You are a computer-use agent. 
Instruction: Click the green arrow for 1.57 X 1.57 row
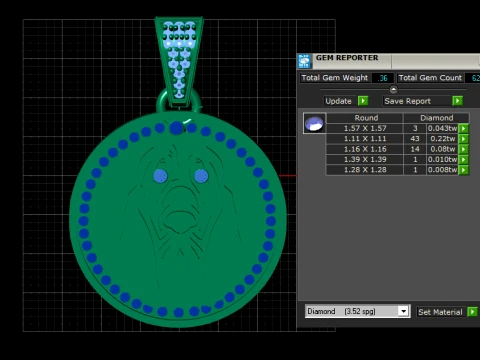(463, 128)
